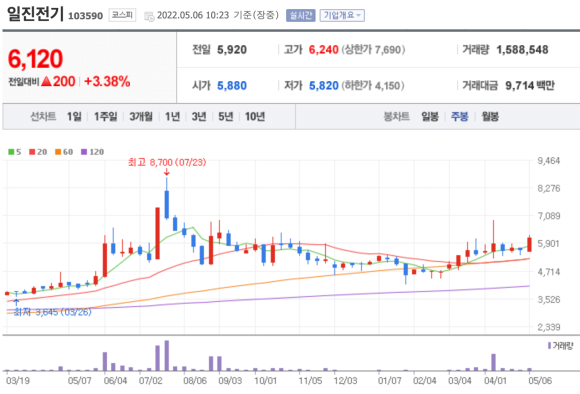
Task: Click the stock code 103590
Action: (x=85, y=16)
